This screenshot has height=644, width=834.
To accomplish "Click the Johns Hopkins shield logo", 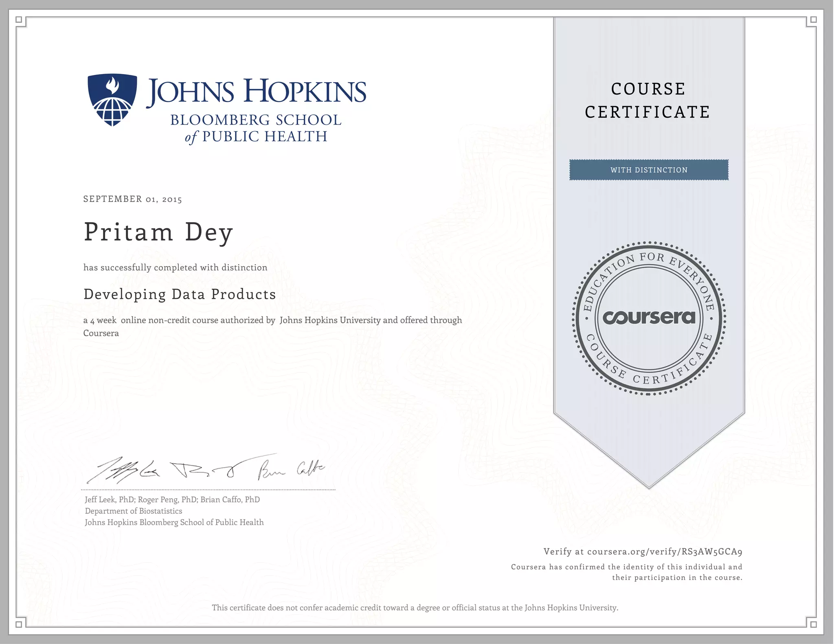I will pyautogui.click(x=112, y=99).
